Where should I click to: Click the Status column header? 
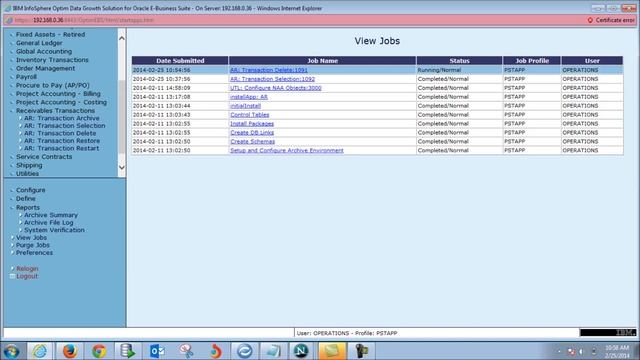tap(459, 61)
